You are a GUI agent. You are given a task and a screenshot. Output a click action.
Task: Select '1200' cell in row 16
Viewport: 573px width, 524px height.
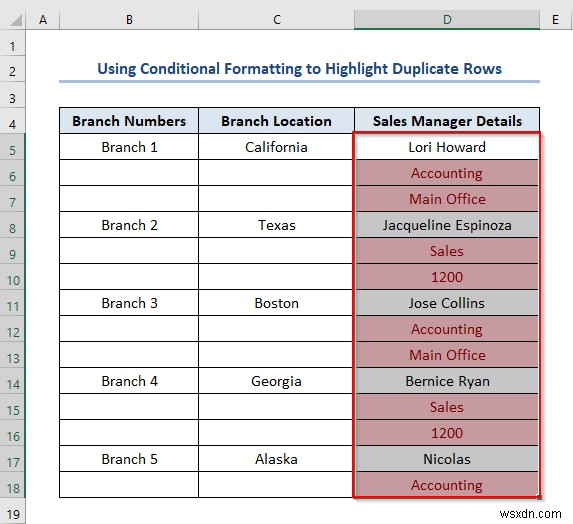click(x=447, y=433)
